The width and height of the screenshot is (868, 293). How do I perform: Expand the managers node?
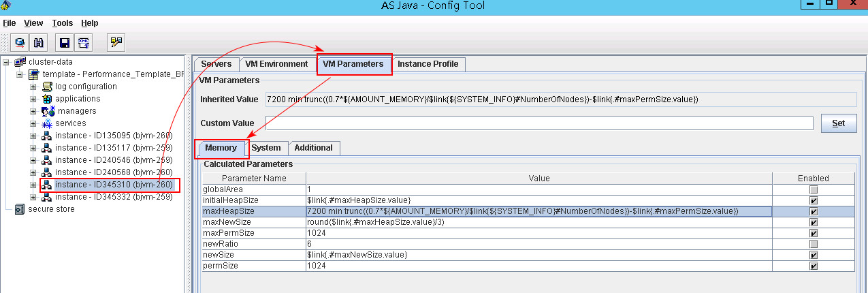[33, 111]
